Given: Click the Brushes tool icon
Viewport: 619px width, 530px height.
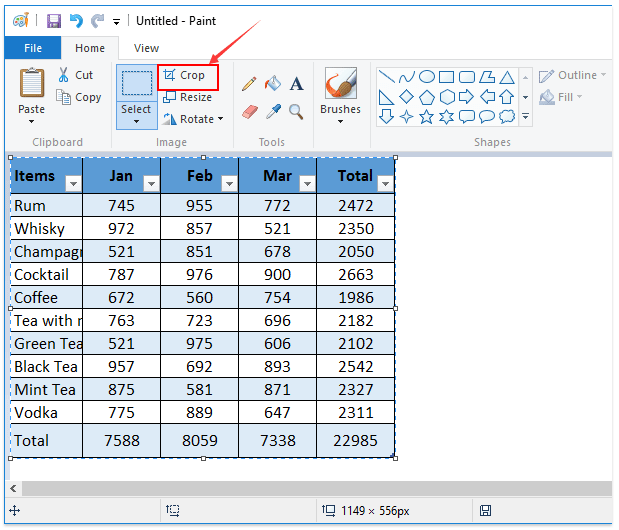Looking at the screenshot, I should [x=340, y=84].
